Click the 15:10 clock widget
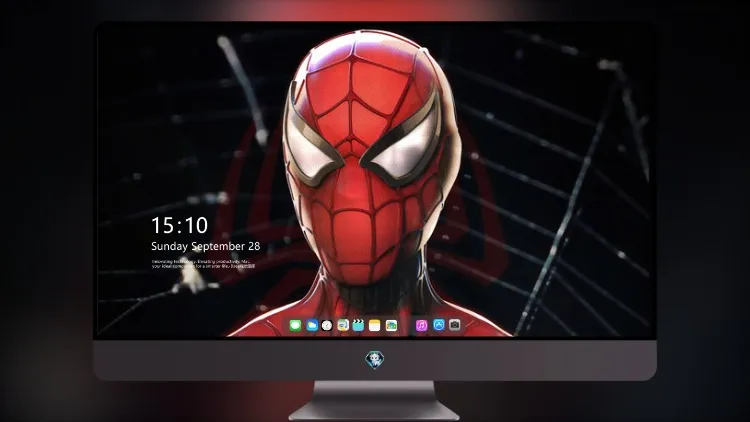750x422 pixels. 179,225
